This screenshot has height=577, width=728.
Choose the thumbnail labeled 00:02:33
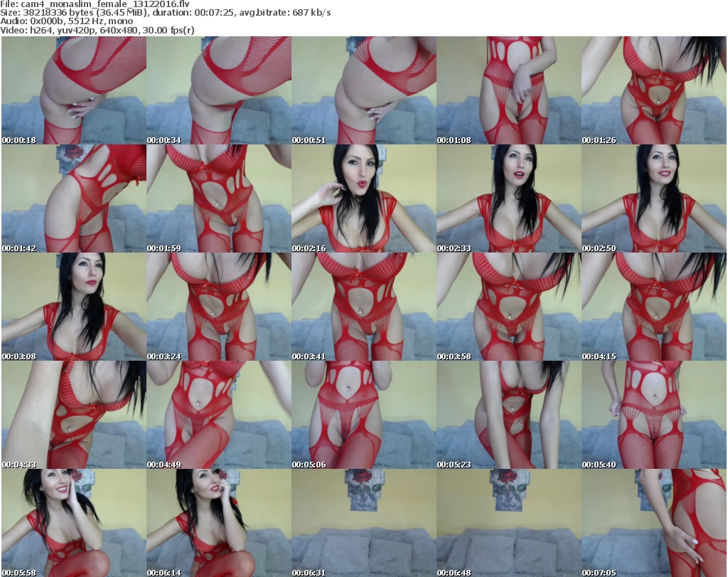tap(508, 198)
